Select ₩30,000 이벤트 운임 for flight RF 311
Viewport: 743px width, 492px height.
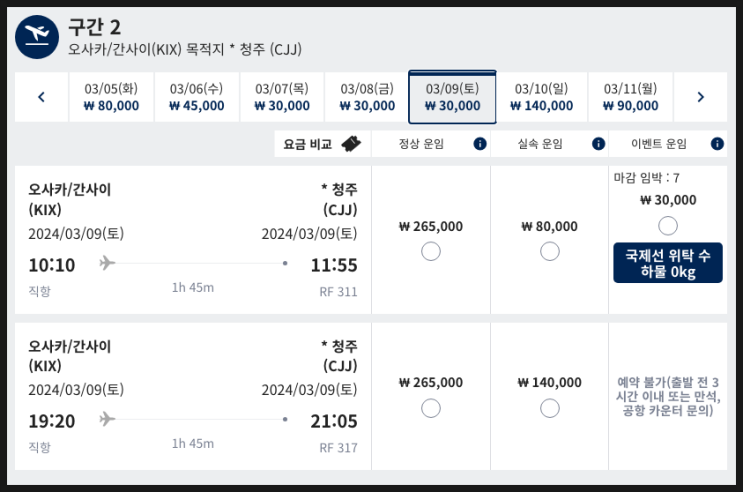(x=668, y=226)
